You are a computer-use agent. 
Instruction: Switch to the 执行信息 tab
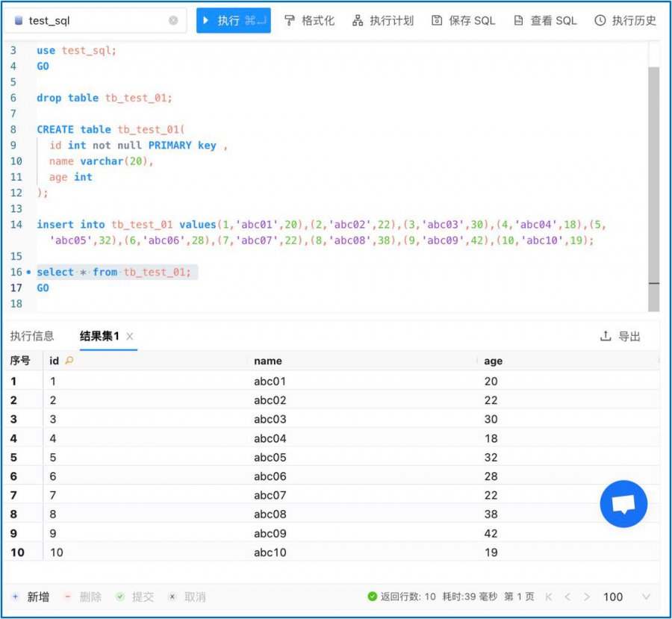click(x=32, y=336)
